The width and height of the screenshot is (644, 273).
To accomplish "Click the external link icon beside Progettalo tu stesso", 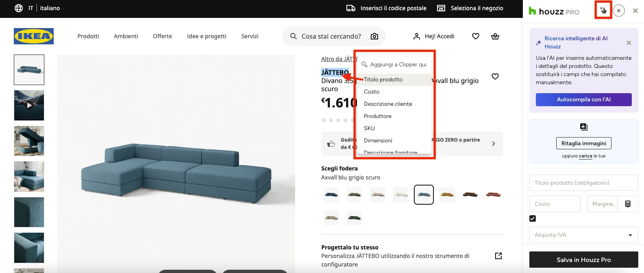I will coord(498,256).
